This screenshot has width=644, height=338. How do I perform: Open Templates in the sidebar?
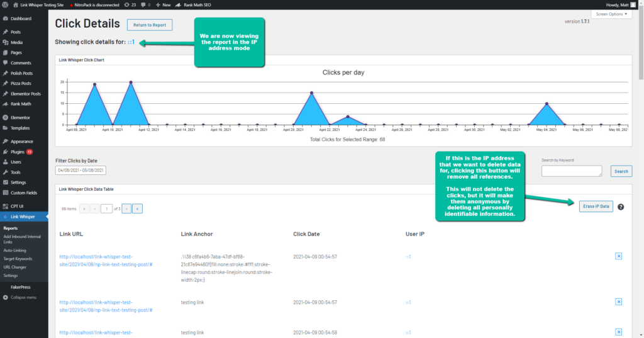coord(19,128)
